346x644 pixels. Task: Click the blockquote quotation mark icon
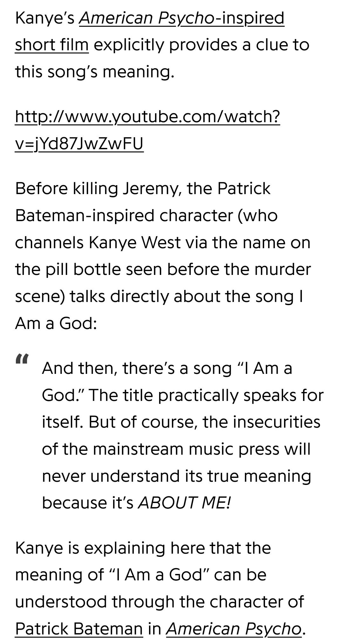(x=22, y=359)
